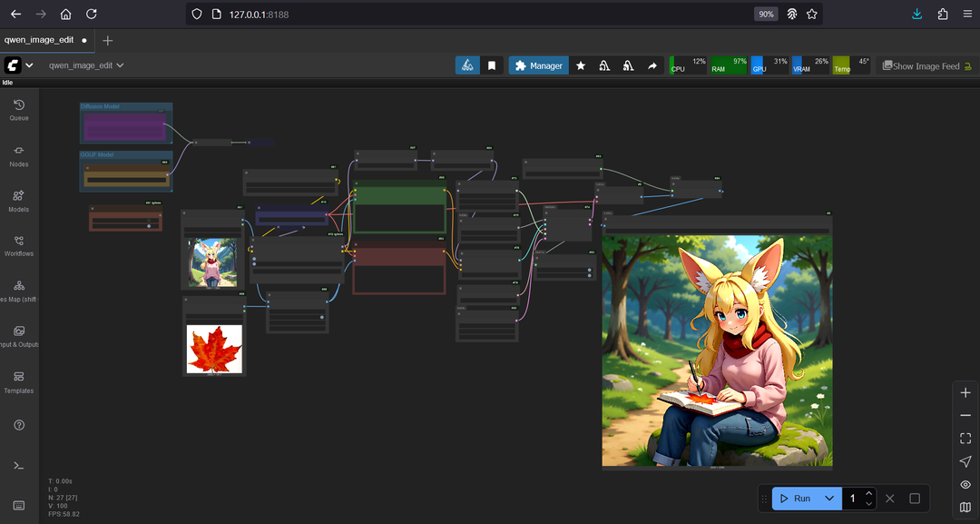980x524 pixels.
Task: Open the qwen_image_edit workflow dropdown
Action: 120,65
